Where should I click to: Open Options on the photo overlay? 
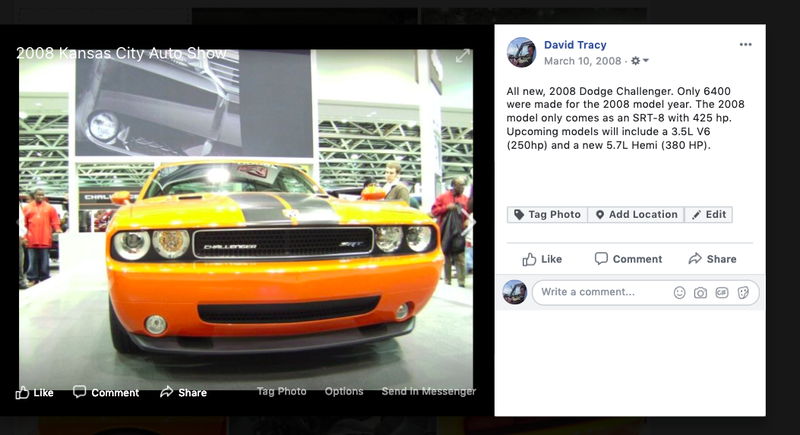pos(344,391)
